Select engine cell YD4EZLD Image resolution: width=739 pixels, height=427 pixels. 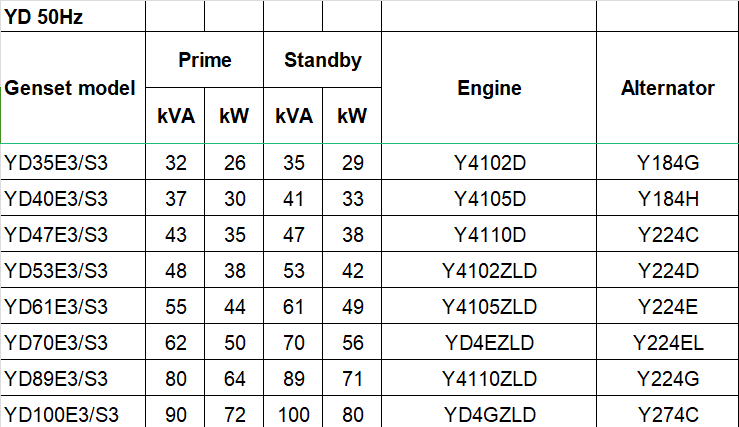(489, 342)
